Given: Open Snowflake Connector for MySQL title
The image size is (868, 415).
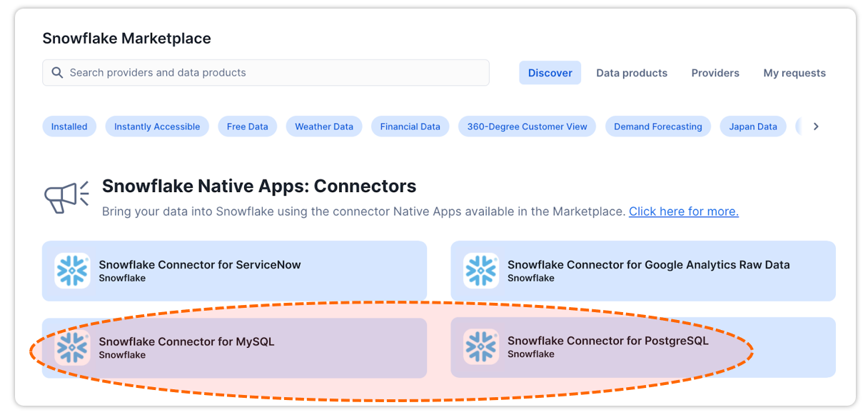Looking at the screenshot, I should tap(186, 341).
